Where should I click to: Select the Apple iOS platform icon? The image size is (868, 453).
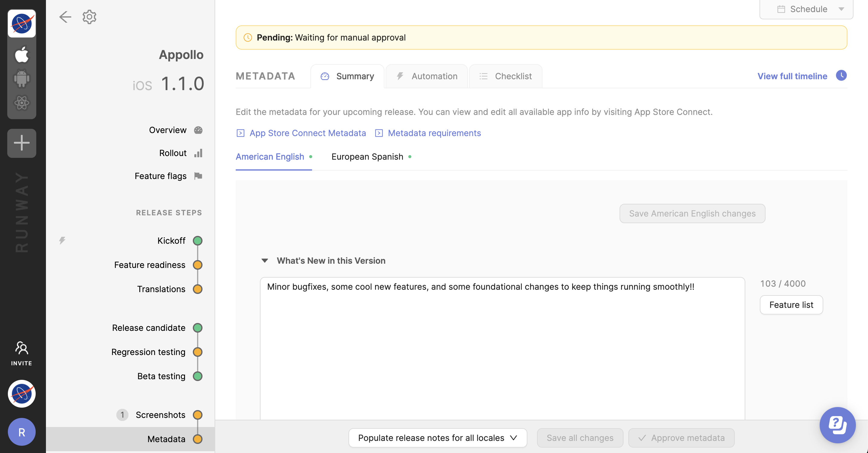(22, 55)
